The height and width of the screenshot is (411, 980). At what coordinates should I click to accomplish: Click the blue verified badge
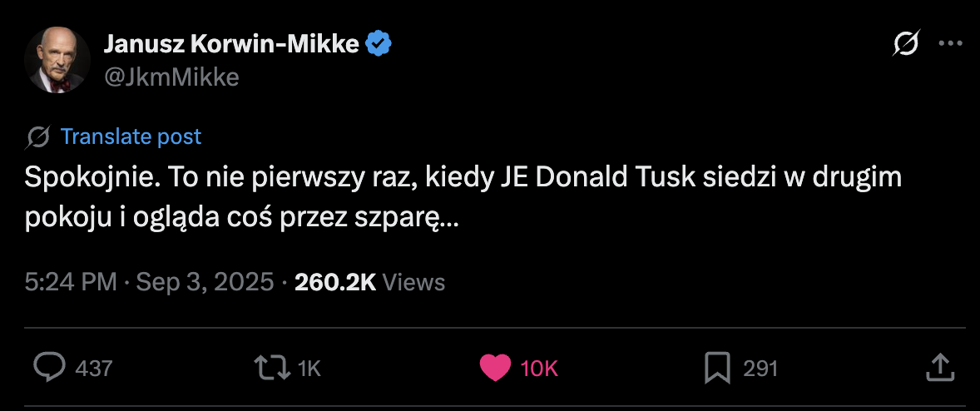click(x=379, y=44)
